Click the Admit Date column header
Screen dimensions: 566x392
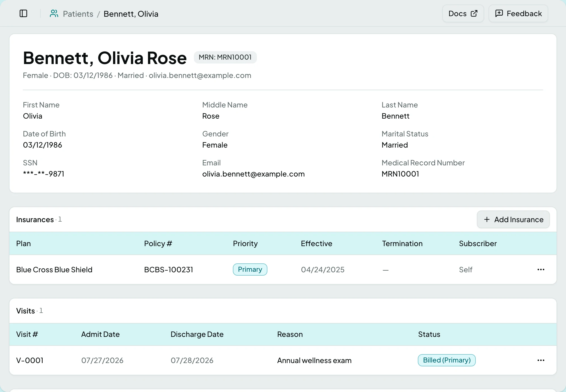tap(100, 334)
